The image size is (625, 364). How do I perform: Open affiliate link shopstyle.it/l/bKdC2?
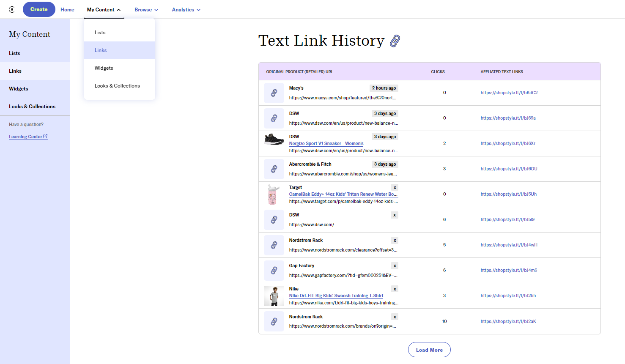tap(509, 93)
